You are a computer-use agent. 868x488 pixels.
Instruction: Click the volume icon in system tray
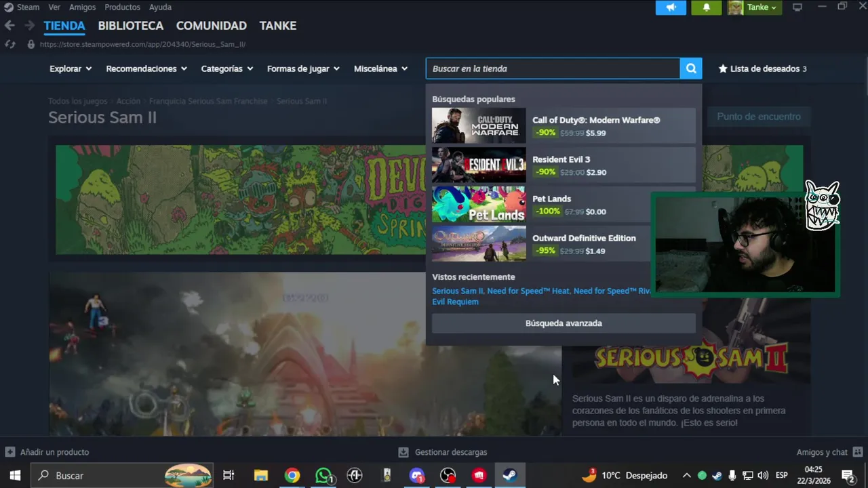(763, 475)
